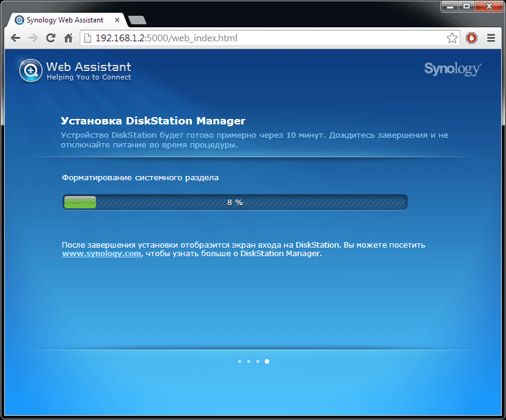
Task: Click the heading Установка DiskStation Manager
Action: pos(153,121)
